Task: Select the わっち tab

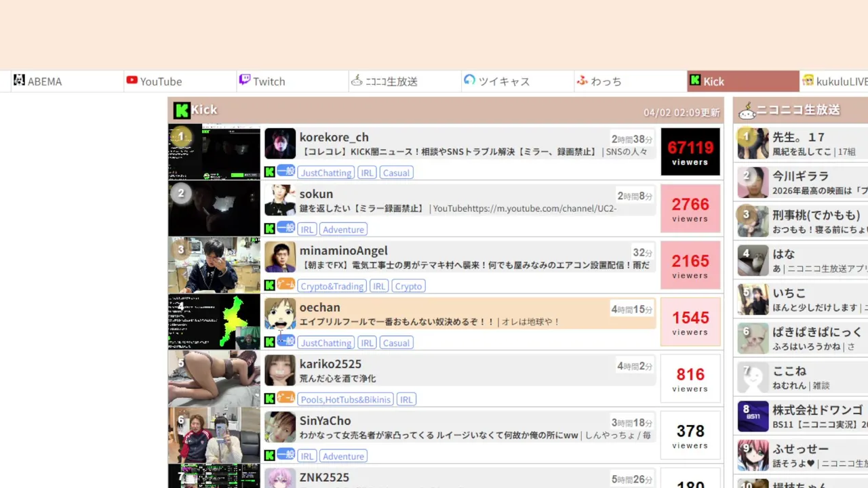Action: click(x=630, y=81)
